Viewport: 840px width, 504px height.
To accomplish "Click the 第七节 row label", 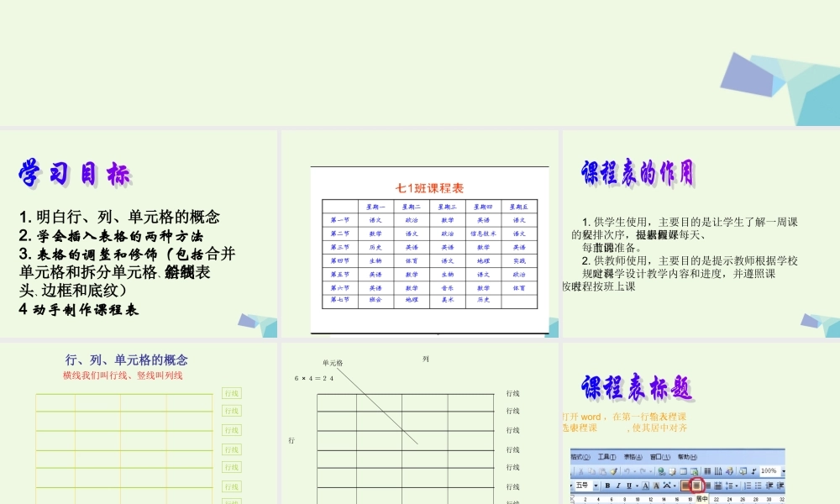I will coord(339,299).
